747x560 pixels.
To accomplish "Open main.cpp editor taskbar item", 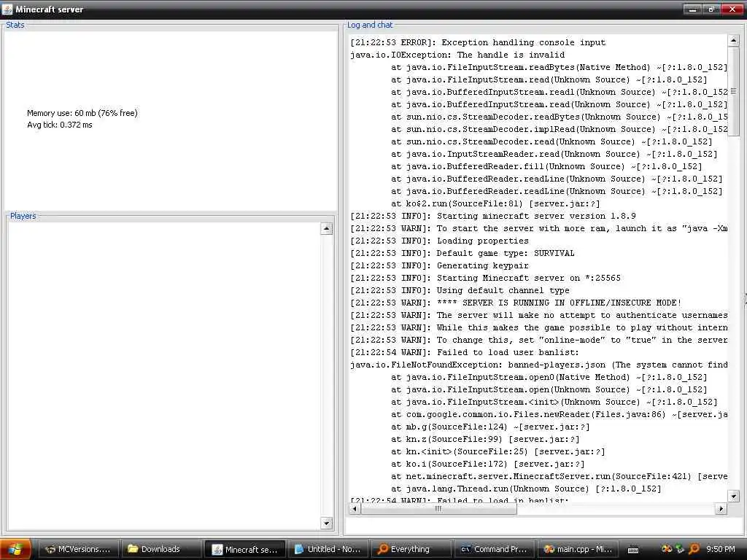I will pyautogui.click(x=578, y=549).
